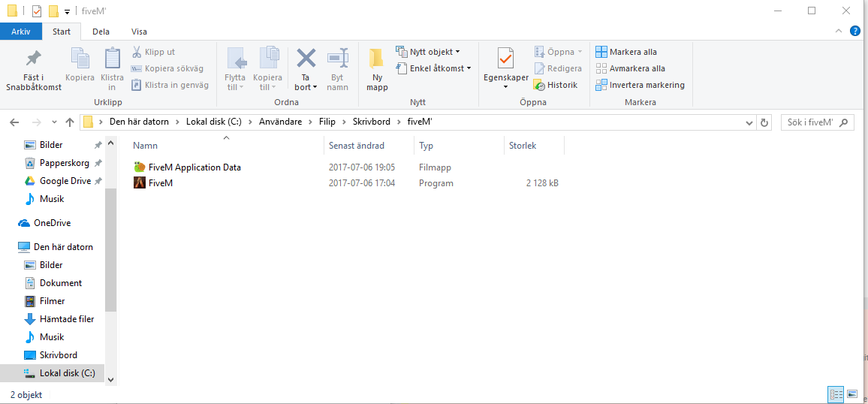Click the Klistra in ribbon button
The image size is (868, 404).
[113, 71]
